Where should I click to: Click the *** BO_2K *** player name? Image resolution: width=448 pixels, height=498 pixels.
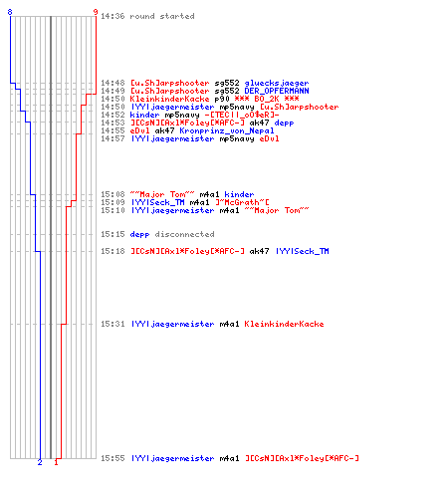(x=267, y=99)
